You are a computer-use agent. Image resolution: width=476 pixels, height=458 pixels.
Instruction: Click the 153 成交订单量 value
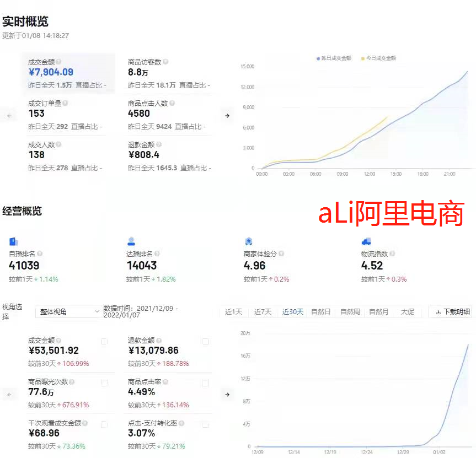36,114
